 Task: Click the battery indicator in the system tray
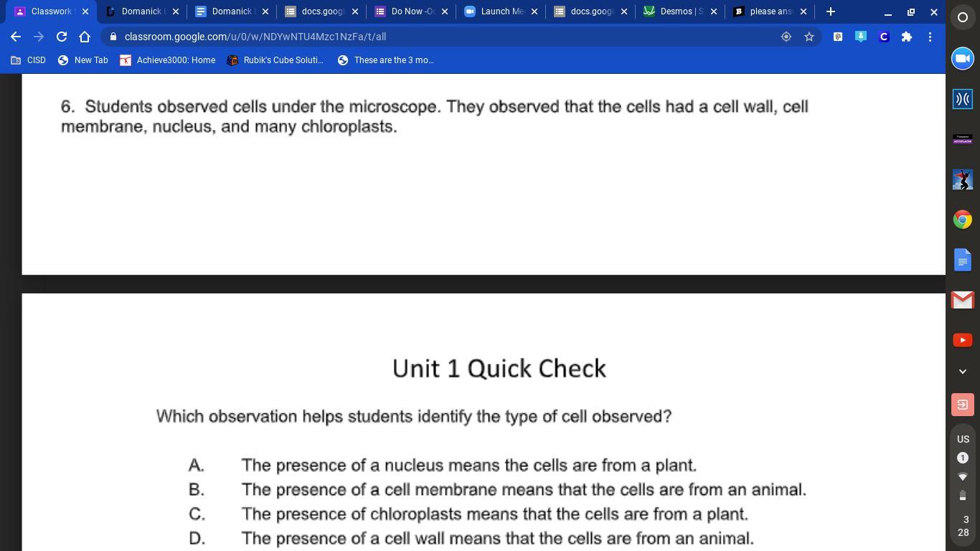963,495
